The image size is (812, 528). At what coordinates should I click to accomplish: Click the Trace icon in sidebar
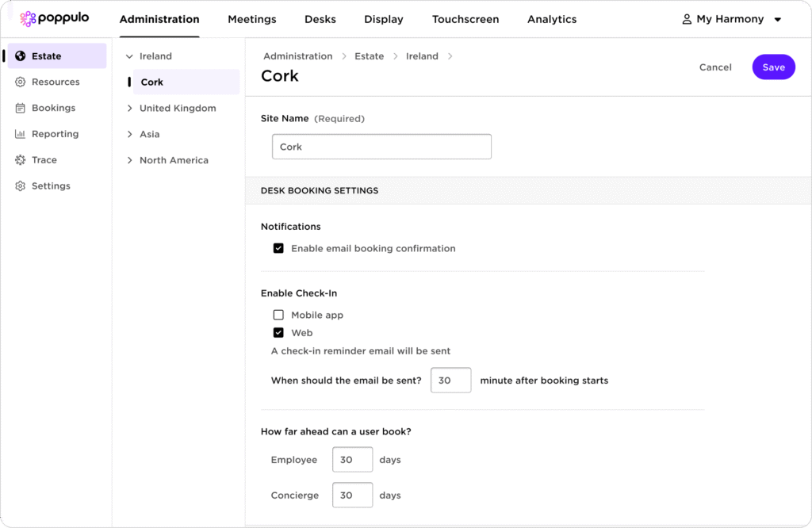(x=21, y=160)
